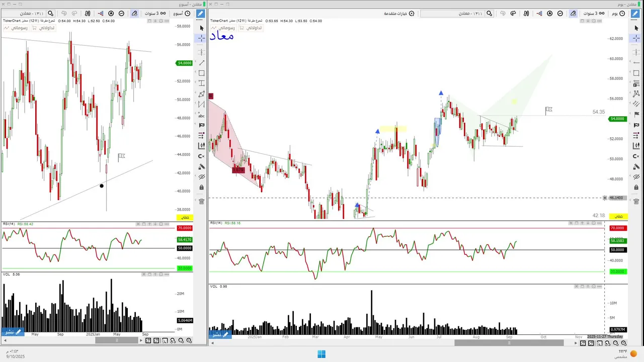This screenshot has height=362, width=644.
Task: Toggle the pencil drawing mode button on daily chart
Action: [x=635, y=14]
